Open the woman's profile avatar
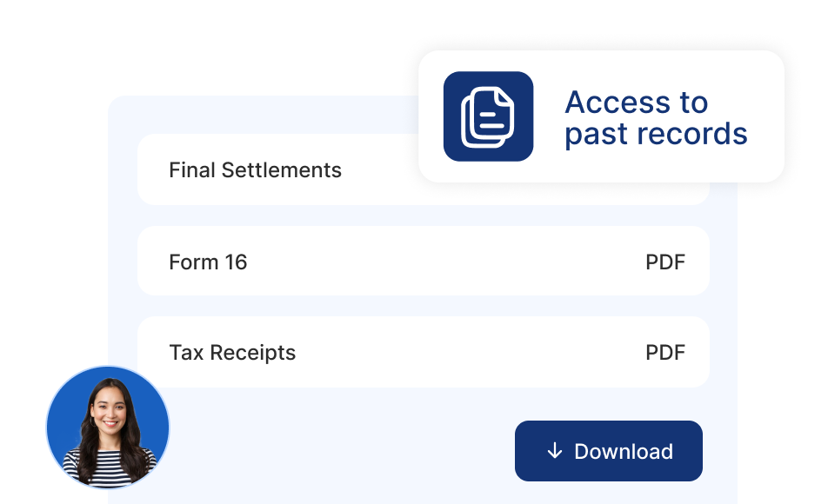The height and width of the screenshot is (504, 828). coord(108,427)
